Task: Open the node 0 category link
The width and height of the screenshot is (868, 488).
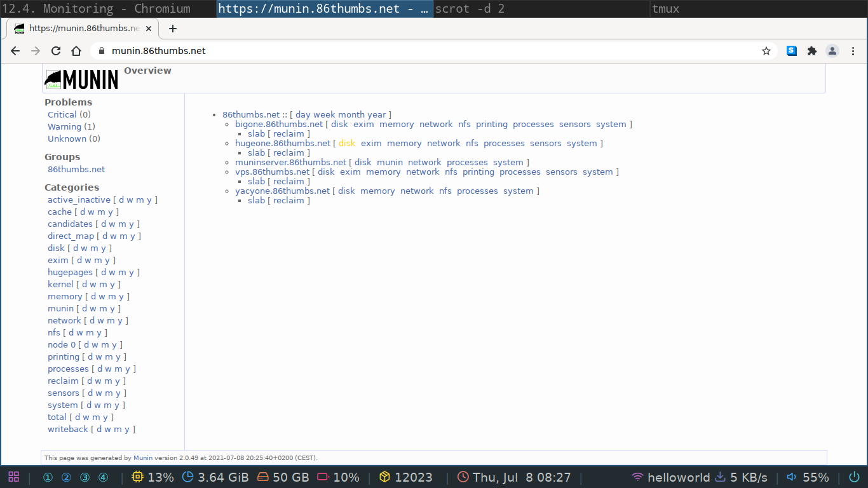Action: (62, 344)
